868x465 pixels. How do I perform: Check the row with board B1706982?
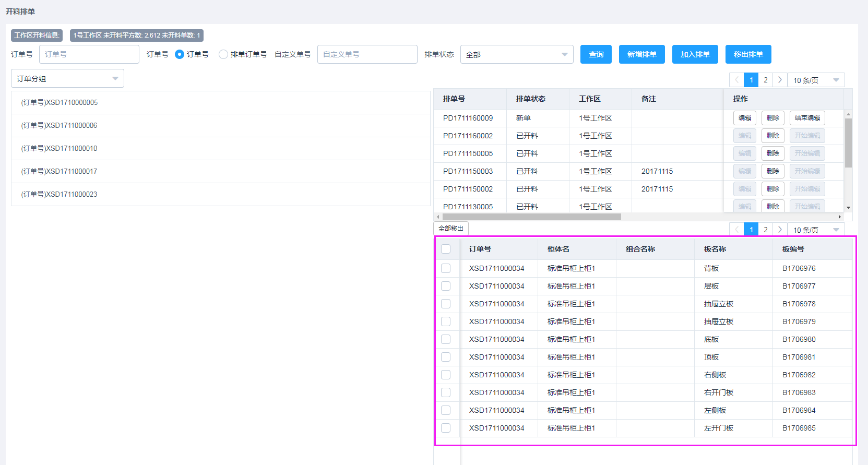click(446, 375)
